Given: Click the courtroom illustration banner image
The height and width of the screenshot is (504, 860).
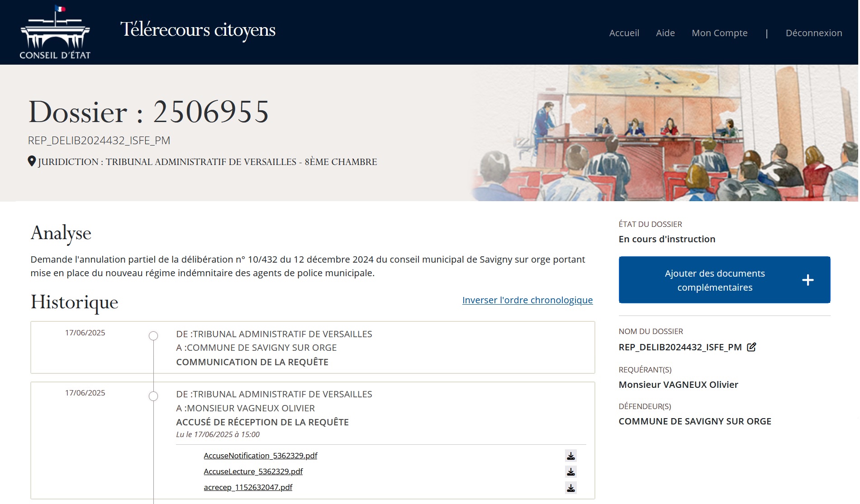Looking at the screenshot, I should (x=665, y=133).
